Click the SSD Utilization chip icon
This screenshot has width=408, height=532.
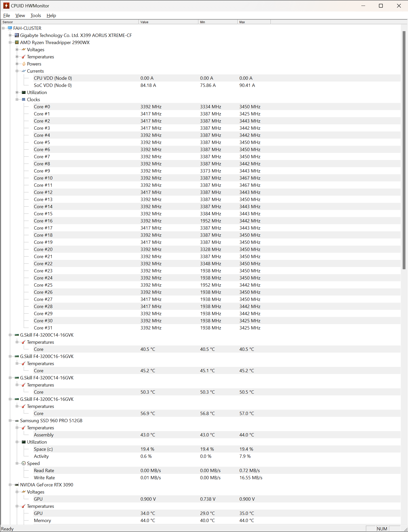24,442
